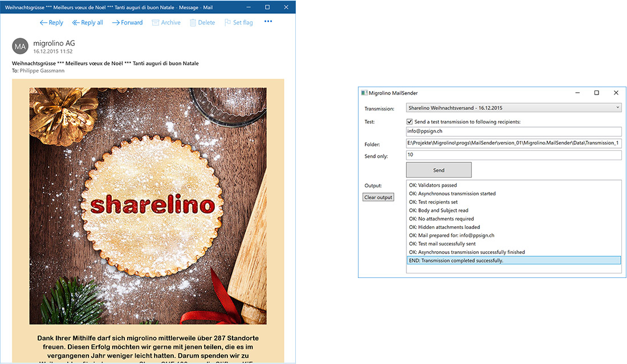This screenshot has width=627, height=364.
Task: Choose Reply all in Mail toolbar
Action: 88,23
